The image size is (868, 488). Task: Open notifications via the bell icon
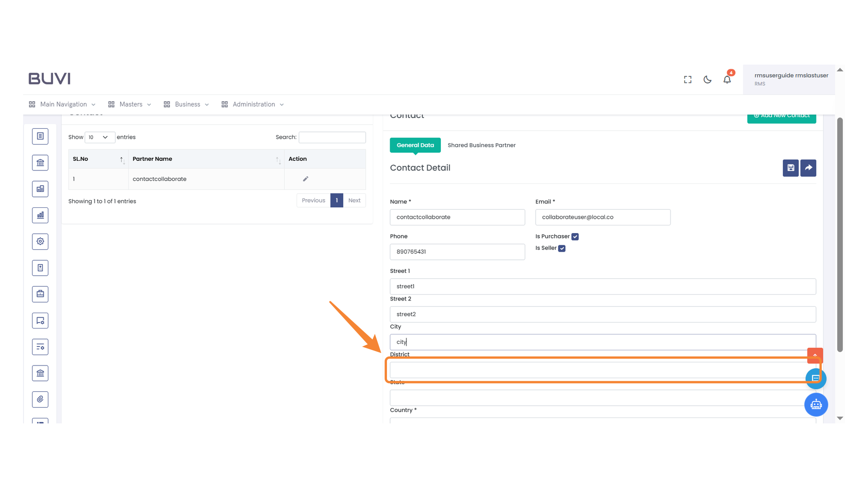point(727,80)
